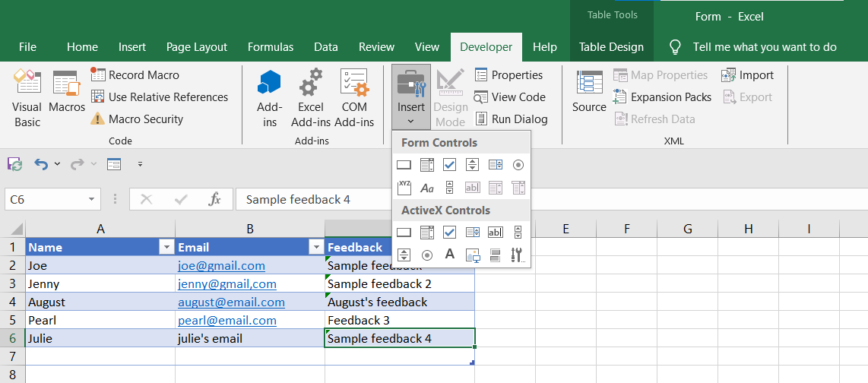Click Expansion Packs

coord(663,97)
